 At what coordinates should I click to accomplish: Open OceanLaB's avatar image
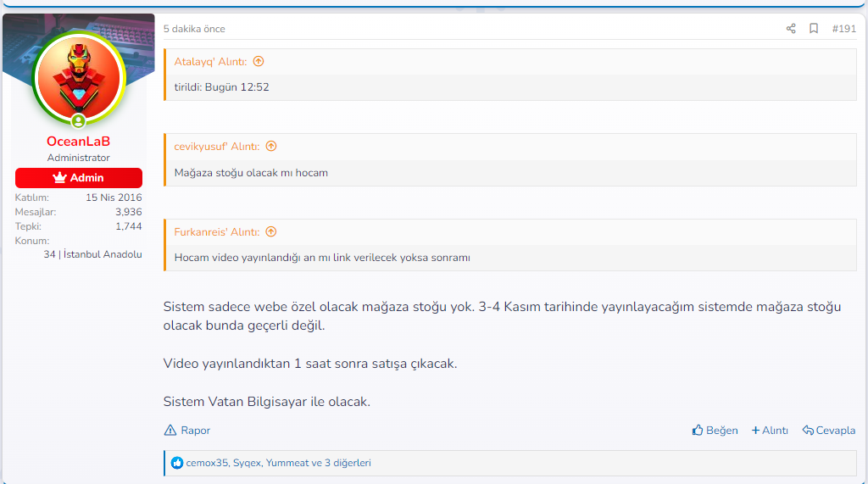79,78
